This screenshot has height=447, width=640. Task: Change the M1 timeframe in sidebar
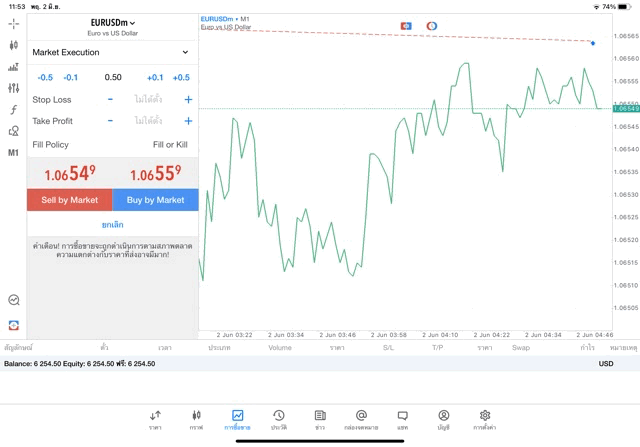(x=13, y=153)
